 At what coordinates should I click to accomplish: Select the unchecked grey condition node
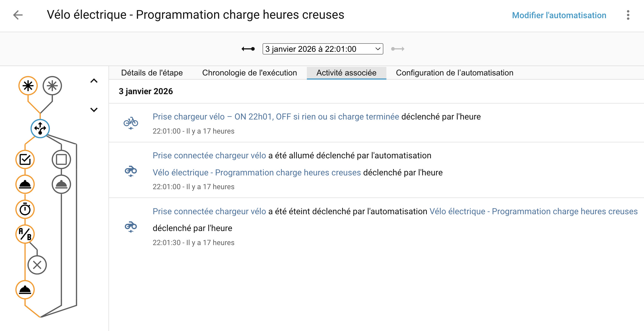pyautogui.click(x=61, y=159)
